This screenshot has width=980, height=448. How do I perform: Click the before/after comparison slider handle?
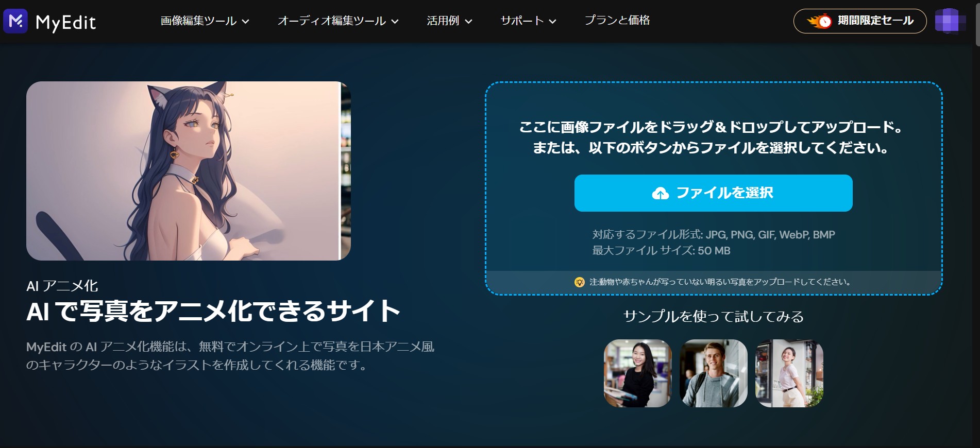pyautogui.click(x=340, y=171)
